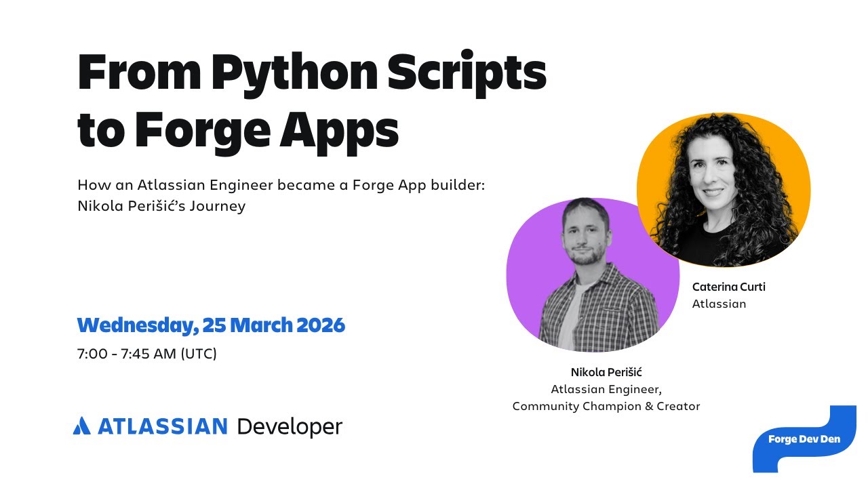Click the subtitle line starting 'How an Atlassian Engineer'
Image resolution: width=868 pixels, height=488 pixels.
(x=281, y=185)
